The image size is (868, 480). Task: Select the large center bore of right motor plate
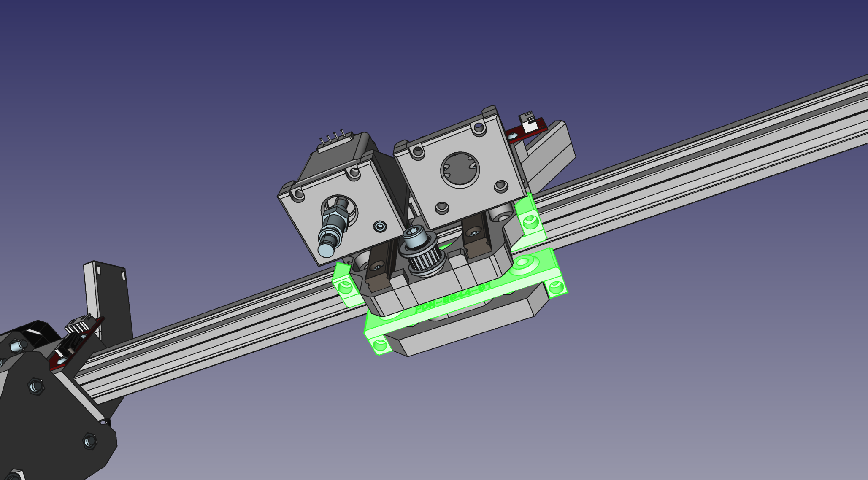[460, 170]
